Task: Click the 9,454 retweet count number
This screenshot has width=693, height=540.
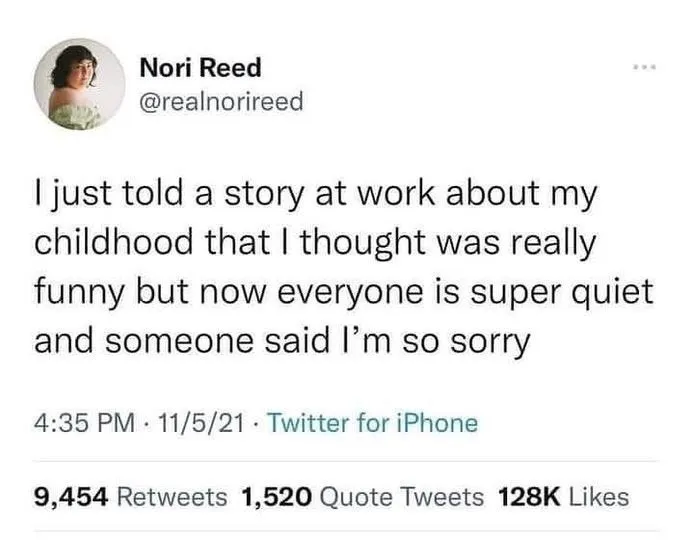Action: [x=72, y=496]
